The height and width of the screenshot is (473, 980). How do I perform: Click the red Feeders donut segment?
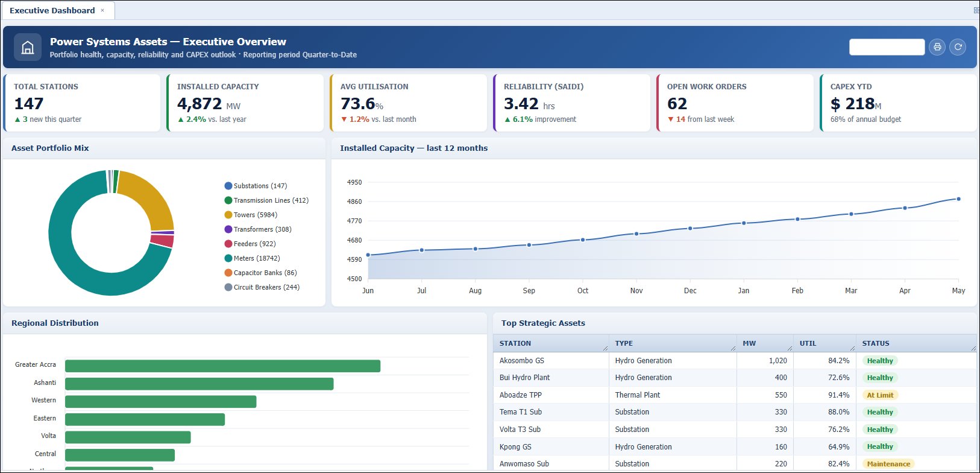(162, 241)
